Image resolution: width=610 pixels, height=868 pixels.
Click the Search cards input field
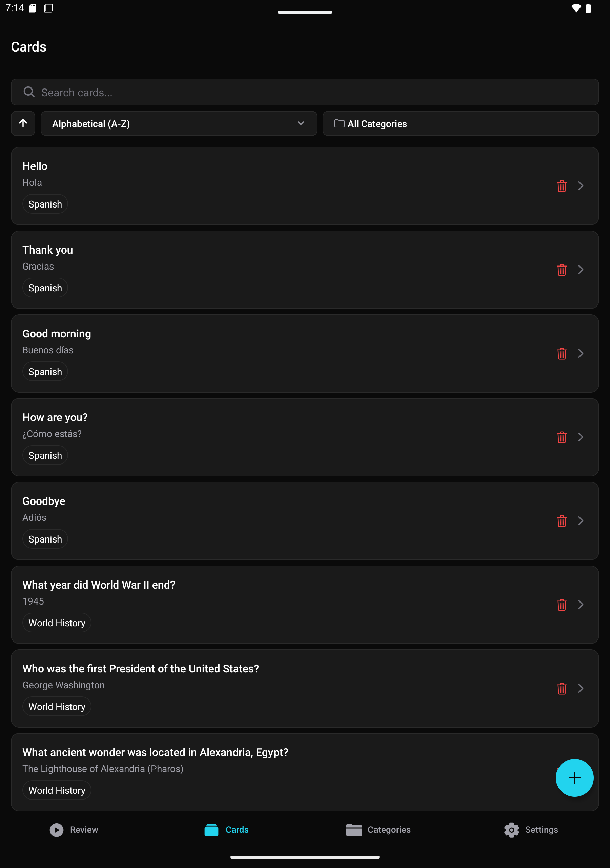click(305, 92)
